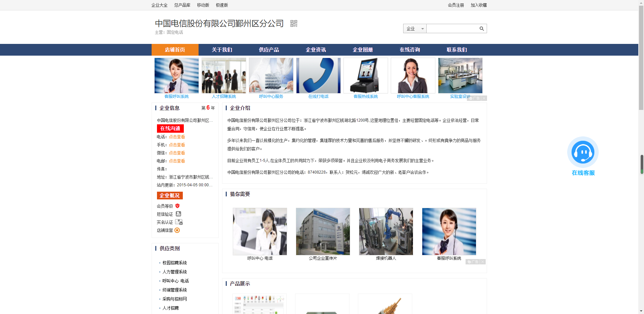Open the 在线客服 headset chat icon

pos(583,152)
